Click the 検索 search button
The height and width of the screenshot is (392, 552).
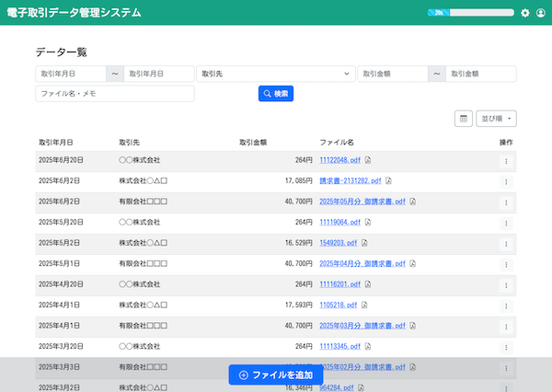pyautogui.click(x=276, y=94)
